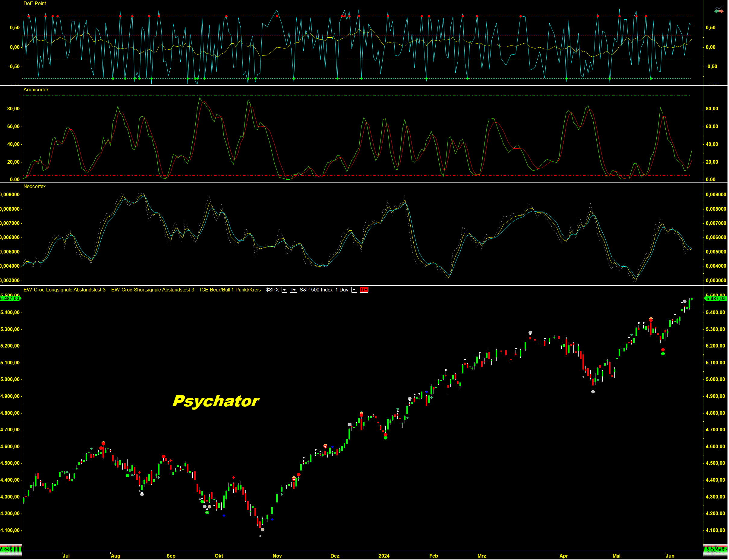Click the chart navigation arrows icon
The height and width of the screenshot is (560, 729).
pos(719,11)
